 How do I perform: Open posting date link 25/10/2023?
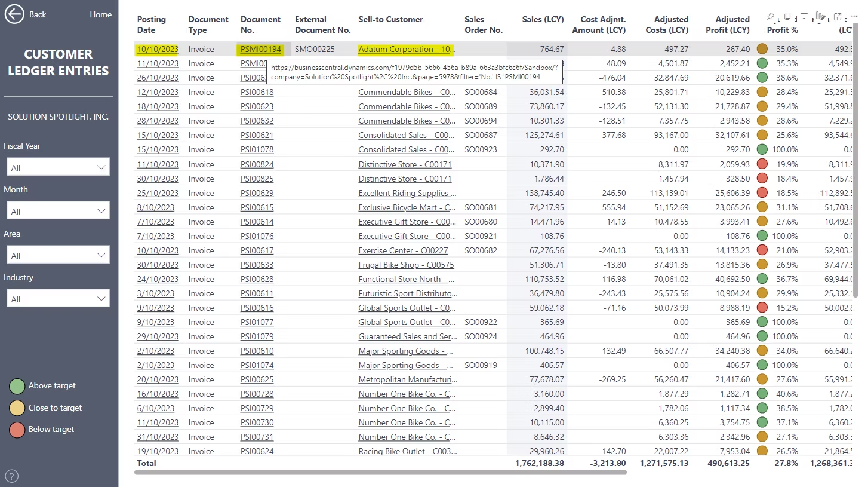pos(158,193)
